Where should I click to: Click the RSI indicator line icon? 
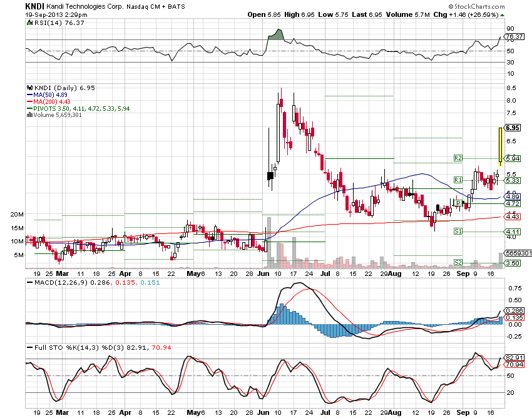point(30,23)
